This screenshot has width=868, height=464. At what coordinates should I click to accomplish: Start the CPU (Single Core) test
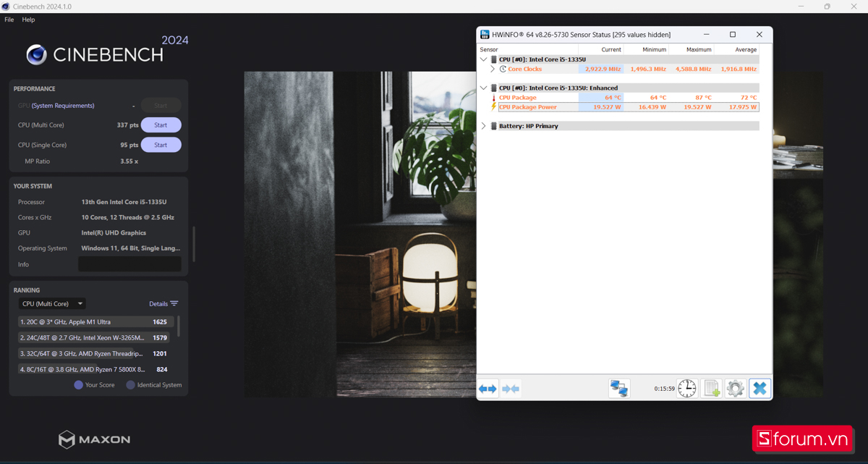161,145
